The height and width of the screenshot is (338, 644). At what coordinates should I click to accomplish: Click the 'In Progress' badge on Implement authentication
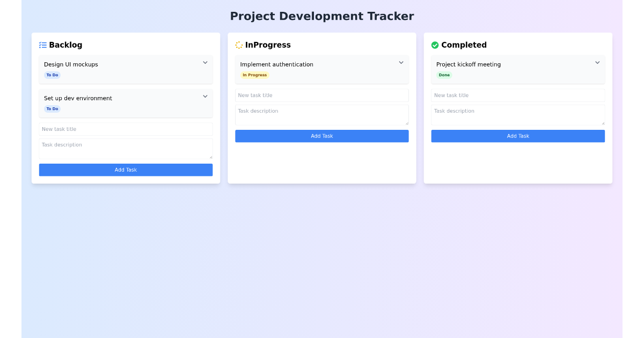coord(254,75)
